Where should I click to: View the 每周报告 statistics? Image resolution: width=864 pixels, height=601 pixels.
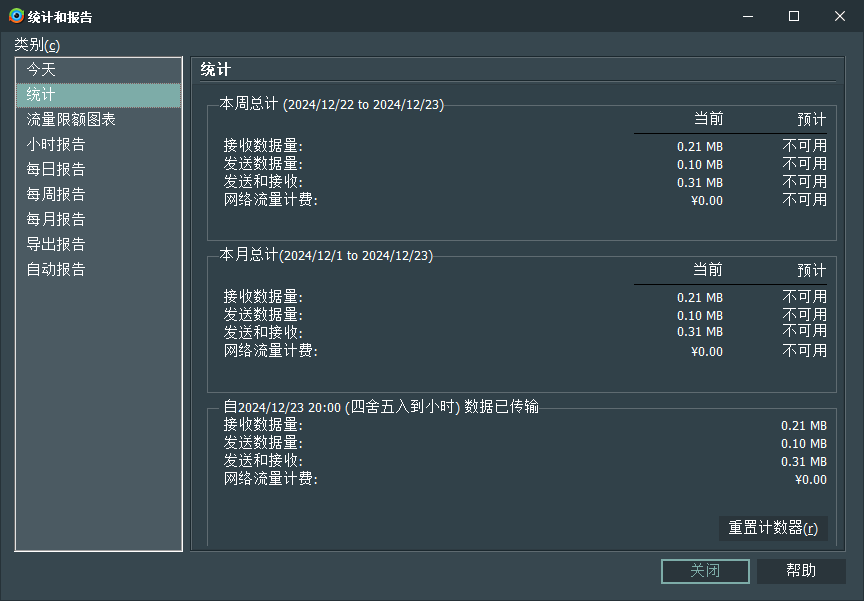pyautogui.click(x=55, y=194)
